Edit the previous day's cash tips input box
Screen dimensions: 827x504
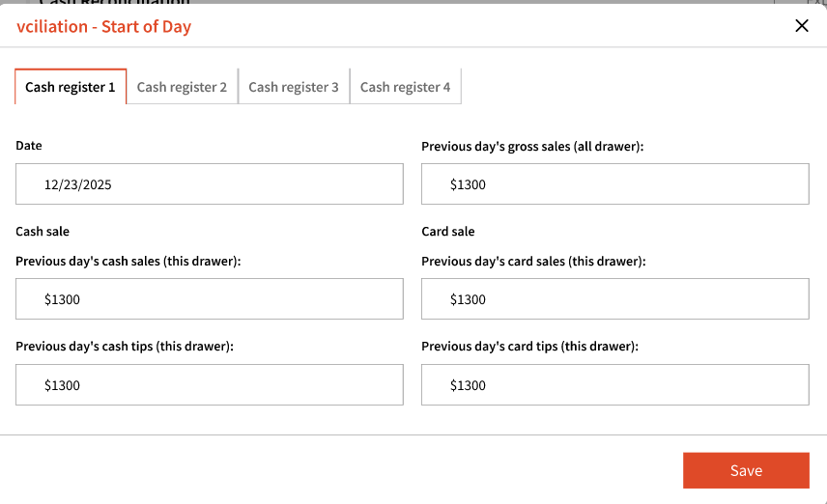pos(209,385)
